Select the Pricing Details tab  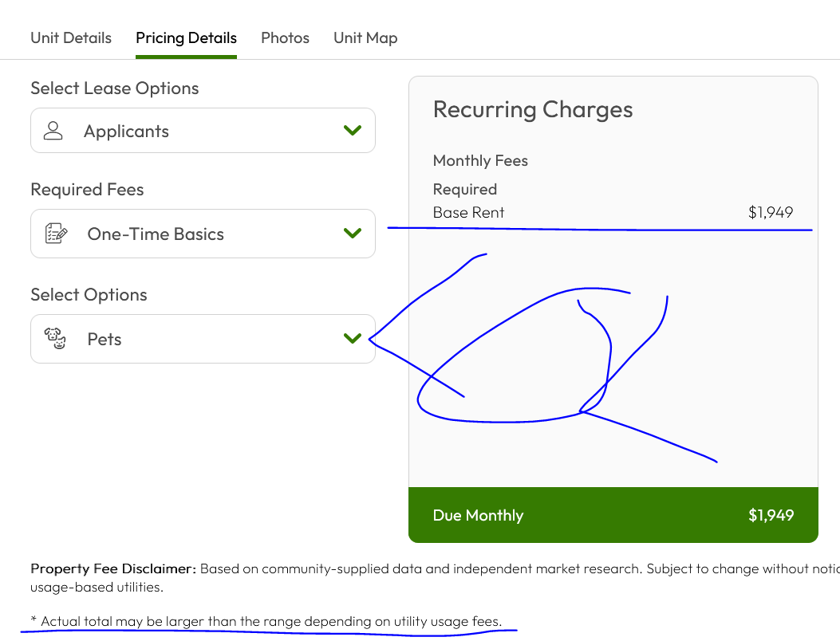coord(186,38)
